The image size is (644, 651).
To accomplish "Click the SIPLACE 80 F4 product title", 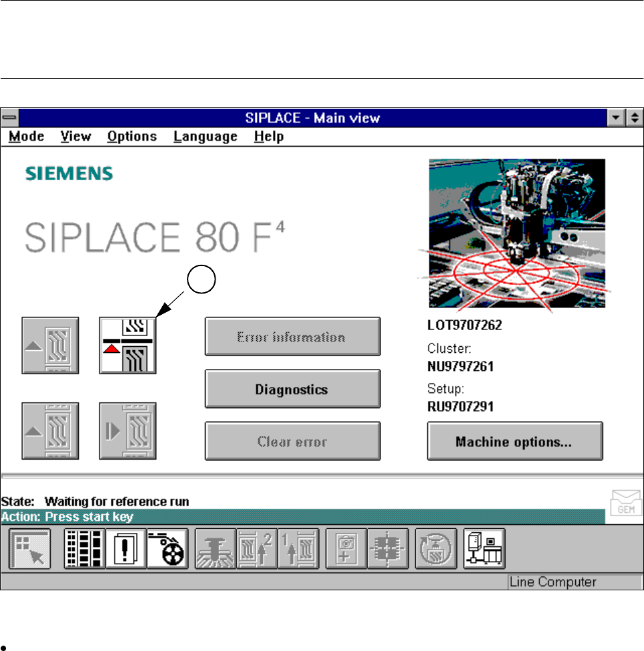I will [x=155, y=237].
